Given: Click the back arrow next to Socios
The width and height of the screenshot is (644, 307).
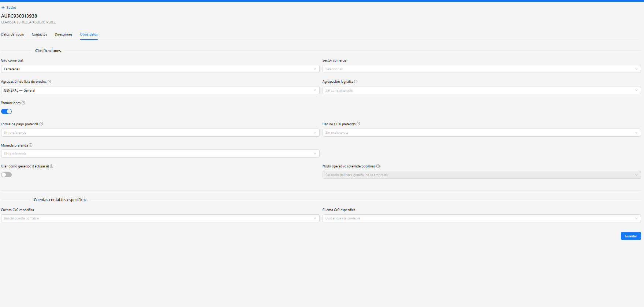Looking at the screenshot, I should 3,8.
